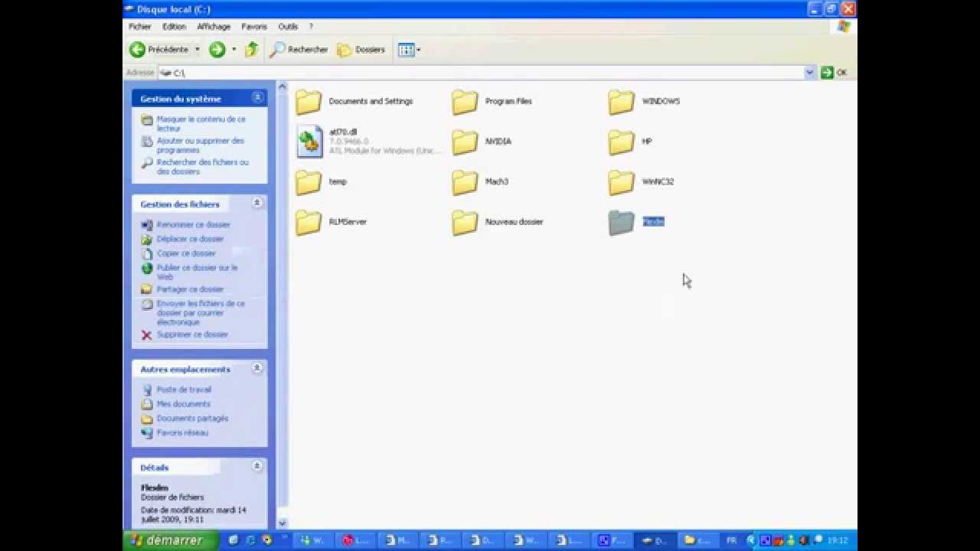This screenshot has height=551, width=980.
Task: Click the highlighted Flexlm folder name
Action: [x=653, y=221]
